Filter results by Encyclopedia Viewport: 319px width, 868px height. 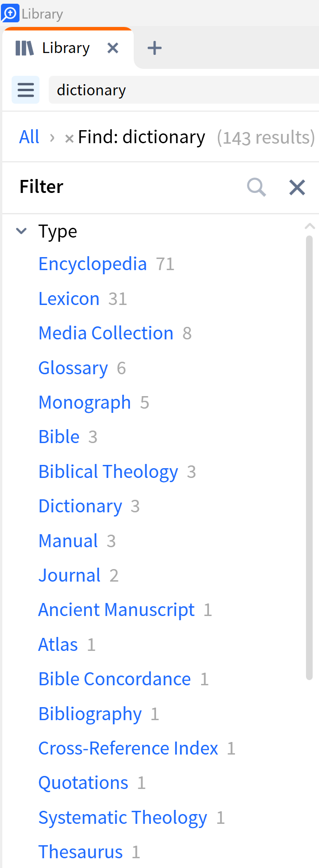pyautogui.click(x=92, y=264)
